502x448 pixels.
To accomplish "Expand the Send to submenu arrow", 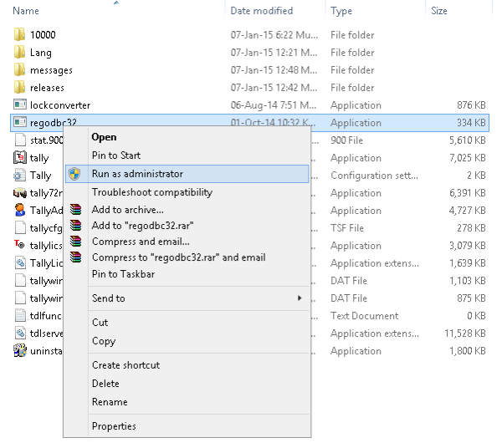I will pyautogui.click(x=300, y=298).
